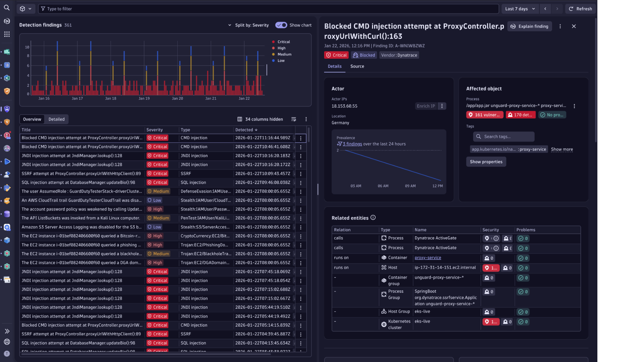
Task: Open search from the left sidebar
Action: point(7,7)
